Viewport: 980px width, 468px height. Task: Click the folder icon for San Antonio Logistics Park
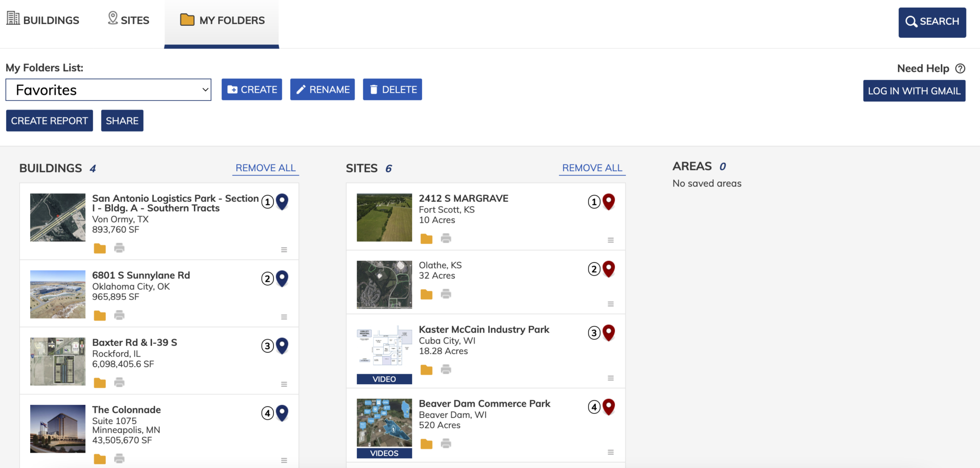(x=100, y=248)
